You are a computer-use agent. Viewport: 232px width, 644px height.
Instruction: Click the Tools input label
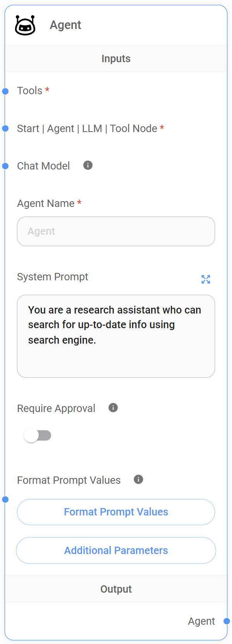30,91
